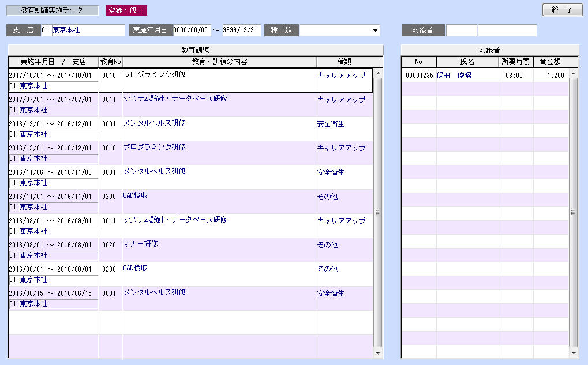The image size is (588, 365).
Task: Click 教育No 0020 in the マナー研修 row
Action: pyautogui.click(x=109, y=245)
